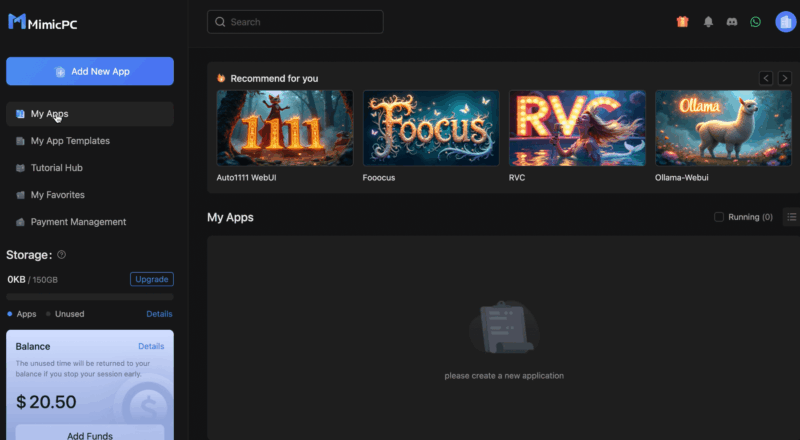The width and height of the screenshot is (800, 440).
Task: Click the 'please create a new application' text
Action: (504, 376)
